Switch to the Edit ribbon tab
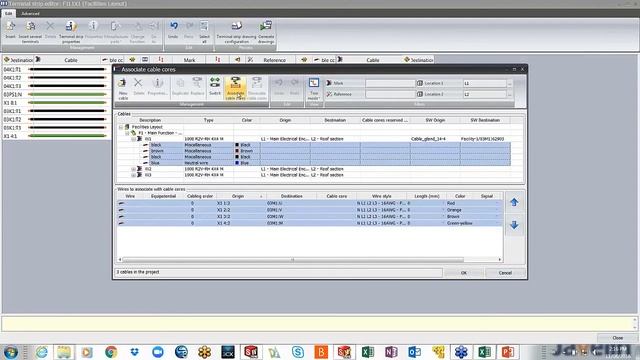This screenshot has height=360, width=640. coord(8,13)
